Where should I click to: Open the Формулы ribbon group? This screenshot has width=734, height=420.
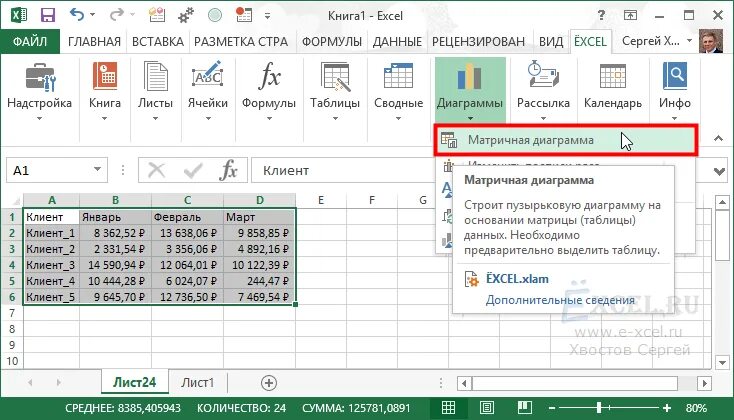click(x=269, y=91)
